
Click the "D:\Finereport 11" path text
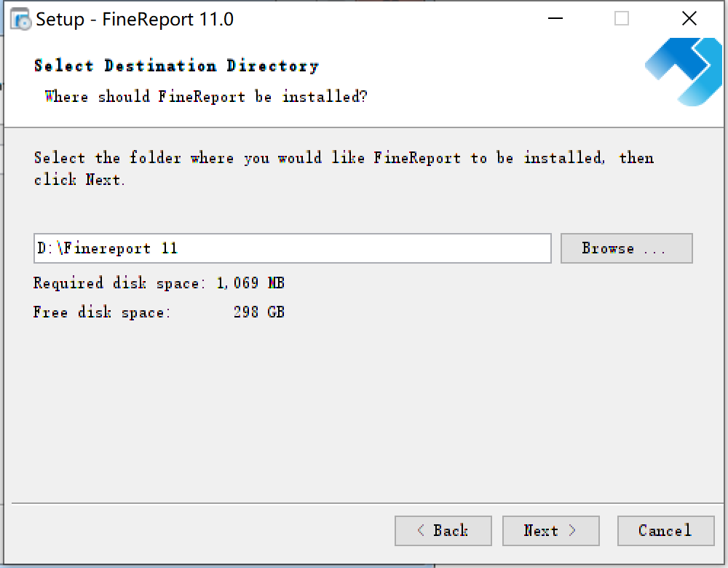(x=108, y=248)
